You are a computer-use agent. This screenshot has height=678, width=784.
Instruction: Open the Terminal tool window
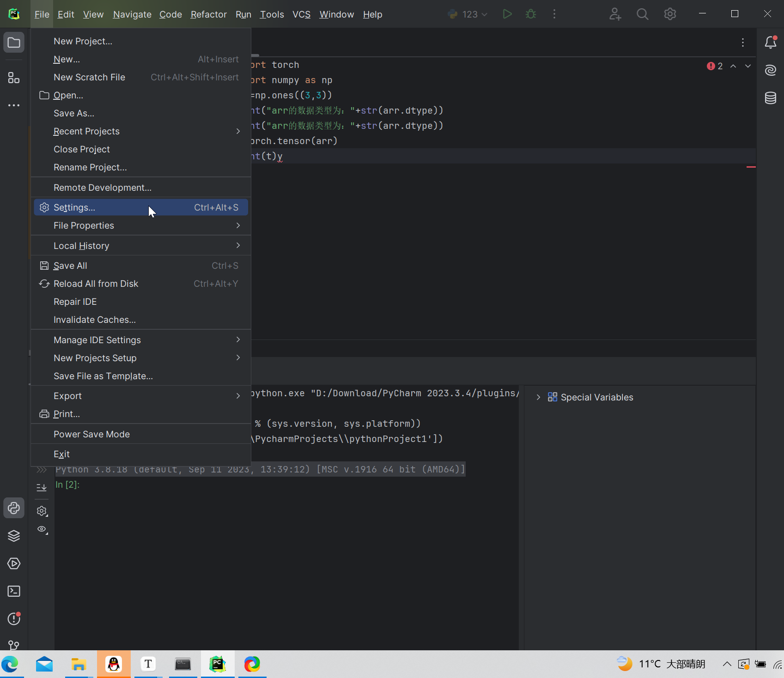pyautogui.click(x=14, y=591)
